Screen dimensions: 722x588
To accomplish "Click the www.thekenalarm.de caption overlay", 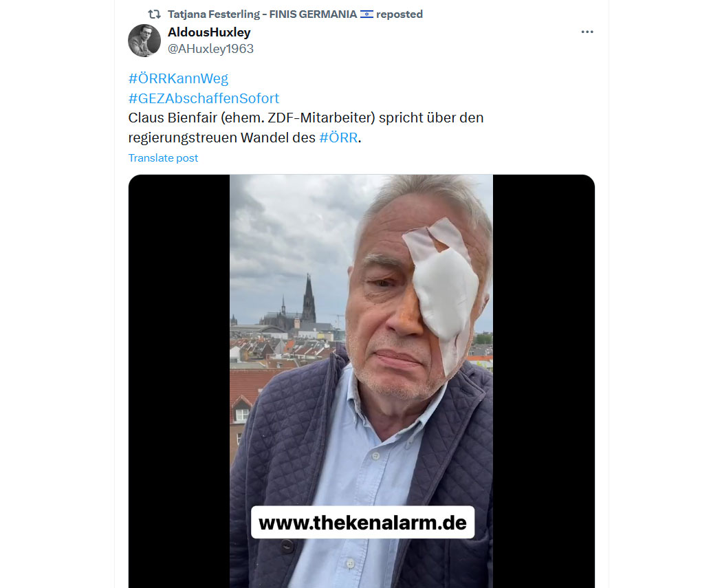I will point(363,523).
